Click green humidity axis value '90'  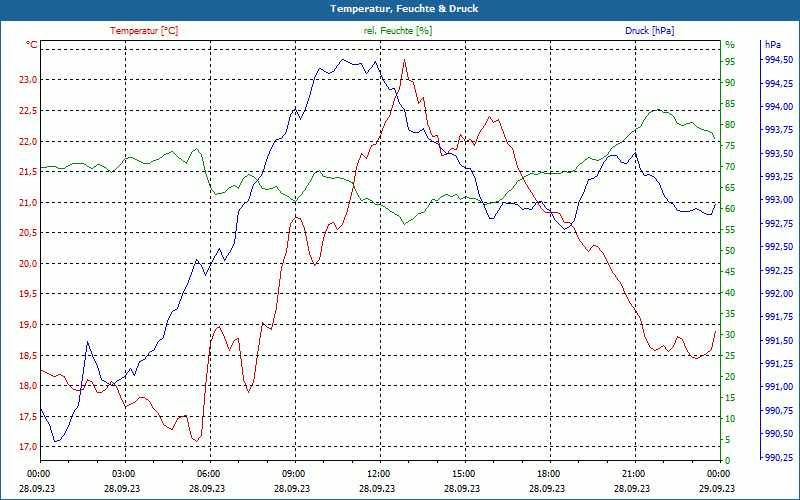[x=730, y=83]
